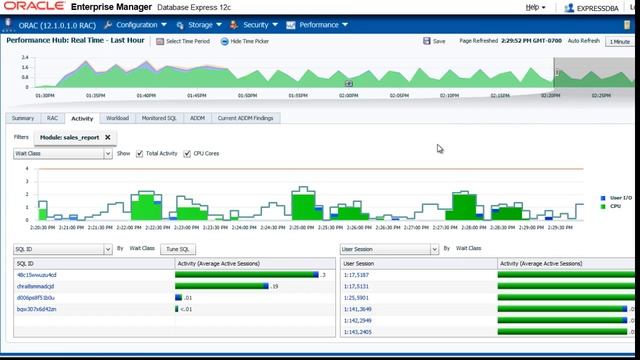Click the ORAC (12.1.0.1.0 RAC) title
640x360 pixels.
pyautogui.click(x=57, y=25)
